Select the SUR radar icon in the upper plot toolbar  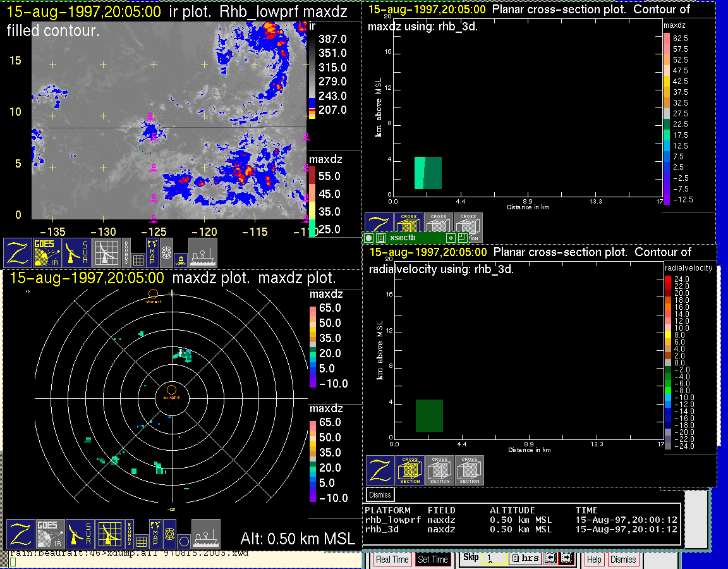coord(77,253)
